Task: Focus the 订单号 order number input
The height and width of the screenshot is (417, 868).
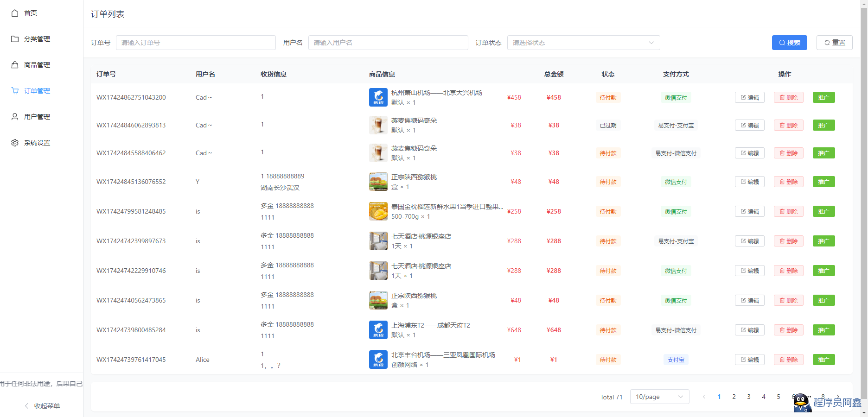Action: 196,43
